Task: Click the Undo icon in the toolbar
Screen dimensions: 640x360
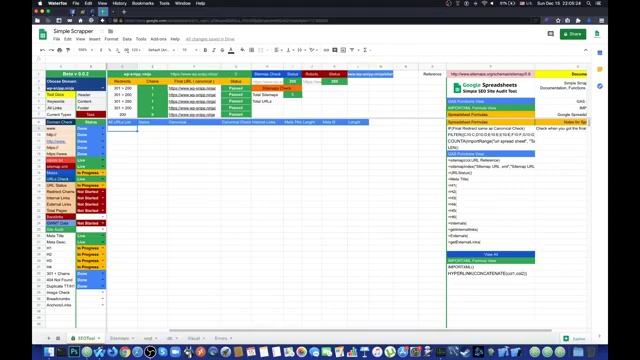Action: (42, 50)
